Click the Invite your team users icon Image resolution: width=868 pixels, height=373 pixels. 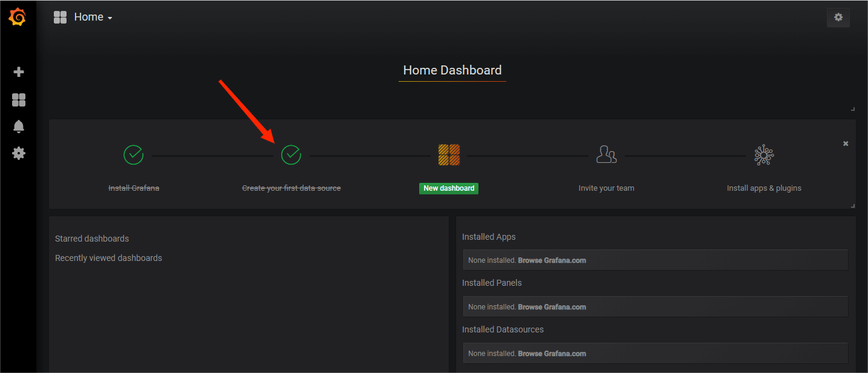(x=606, y=154)
